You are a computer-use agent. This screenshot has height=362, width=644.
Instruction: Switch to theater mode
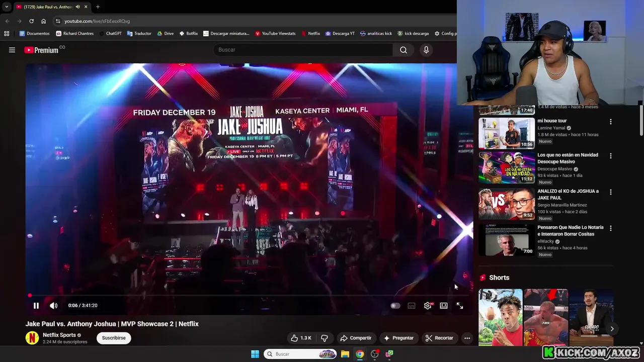[444, 305]
